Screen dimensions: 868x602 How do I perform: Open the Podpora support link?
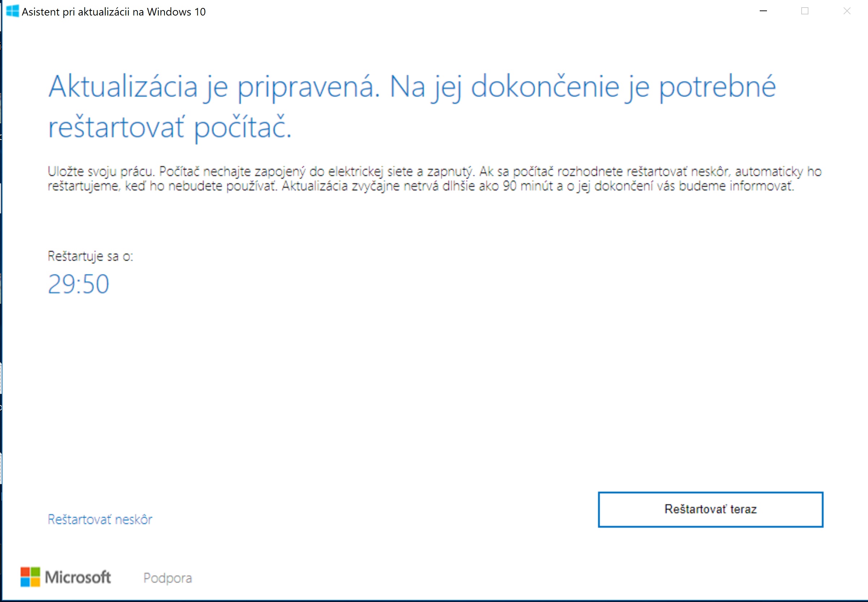click(x=167, y=578)
